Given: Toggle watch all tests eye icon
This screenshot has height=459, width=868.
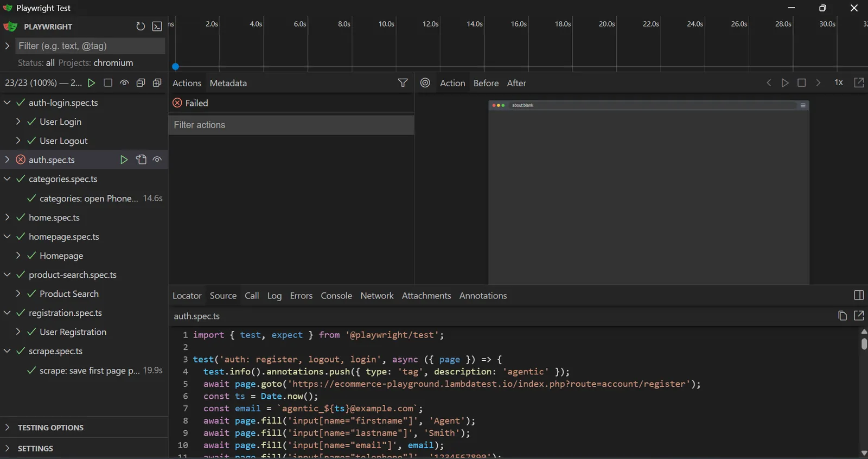Looking at the screenshot, I should [x=124, y=83].
